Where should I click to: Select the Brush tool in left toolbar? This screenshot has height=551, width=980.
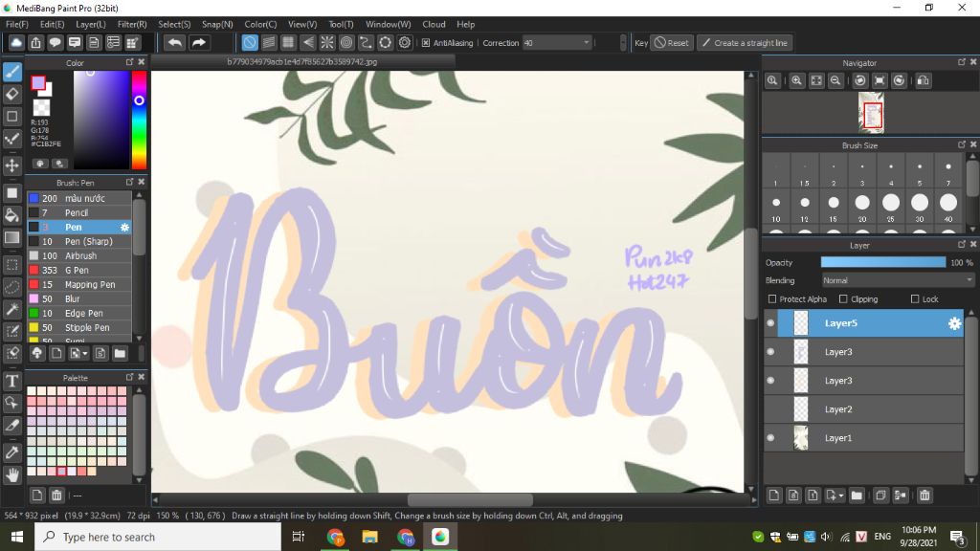click(11, 72)
